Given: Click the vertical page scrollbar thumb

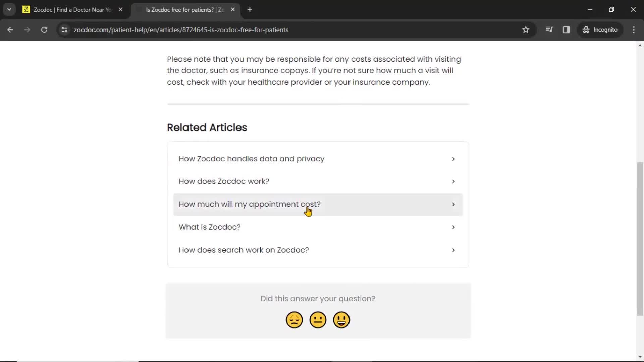Looking at the screenshot, I should pos(640,239).
